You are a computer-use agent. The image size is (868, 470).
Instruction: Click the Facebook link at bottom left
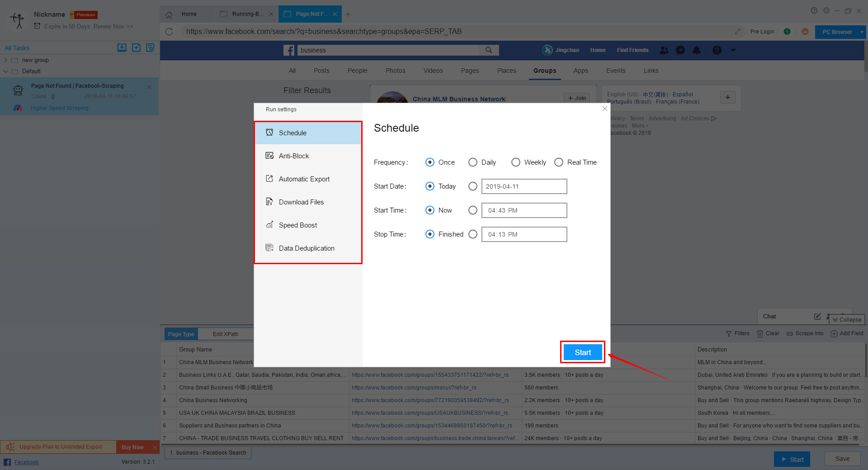26,462
